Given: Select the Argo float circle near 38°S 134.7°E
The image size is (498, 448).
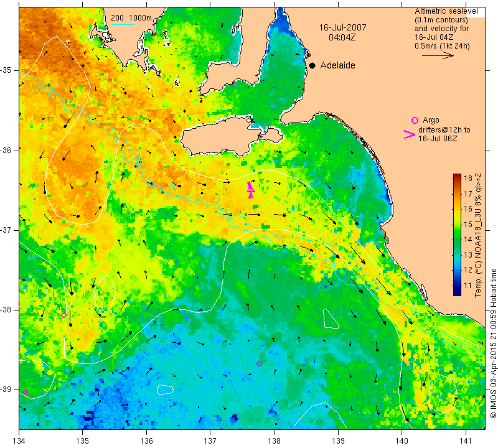Looking at the screenshot, I should click(63, 315).
